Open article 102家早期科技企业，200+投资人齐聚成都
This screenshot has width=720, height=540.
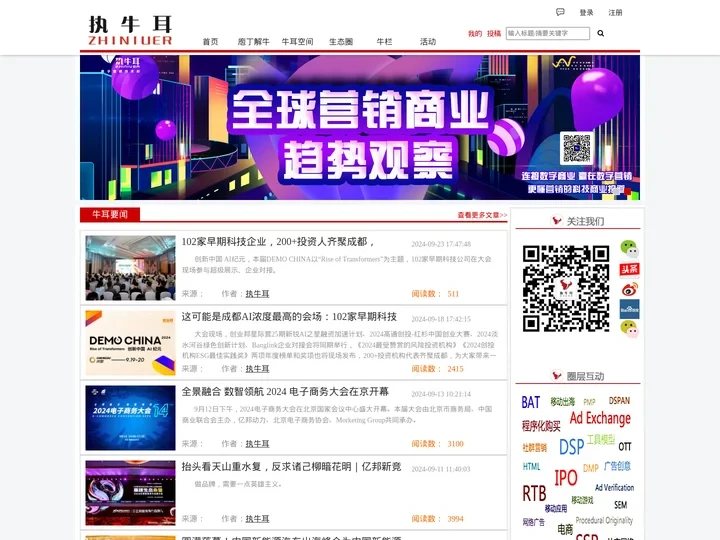[278, 242]
